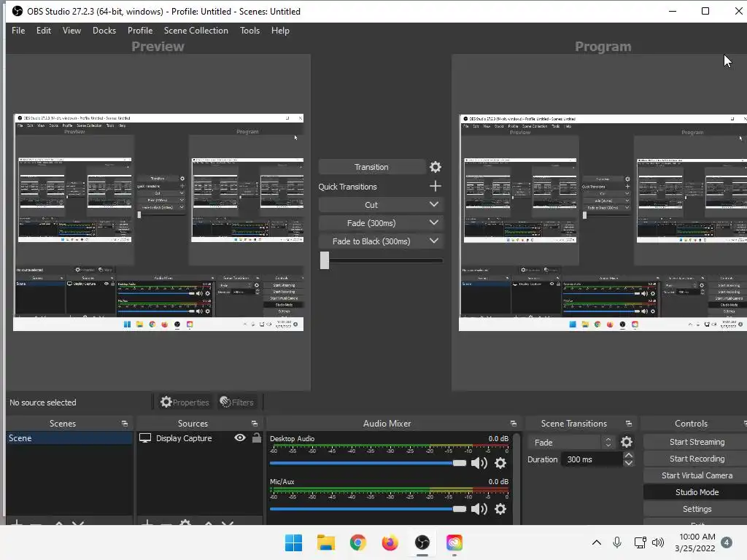Open File Explorer from taskbar
Viewport: 747px width, 560px height.
click(326, 542)
